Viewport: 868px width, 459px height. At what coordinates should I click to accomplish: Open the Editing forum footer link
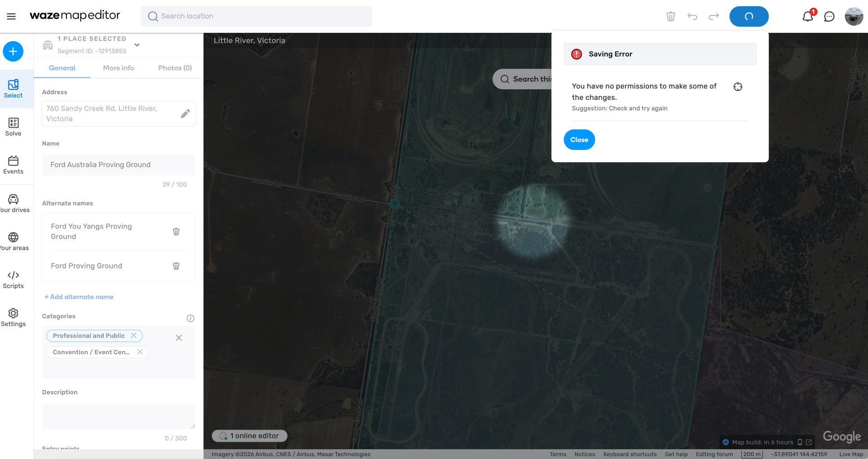[x=714, y=454]
